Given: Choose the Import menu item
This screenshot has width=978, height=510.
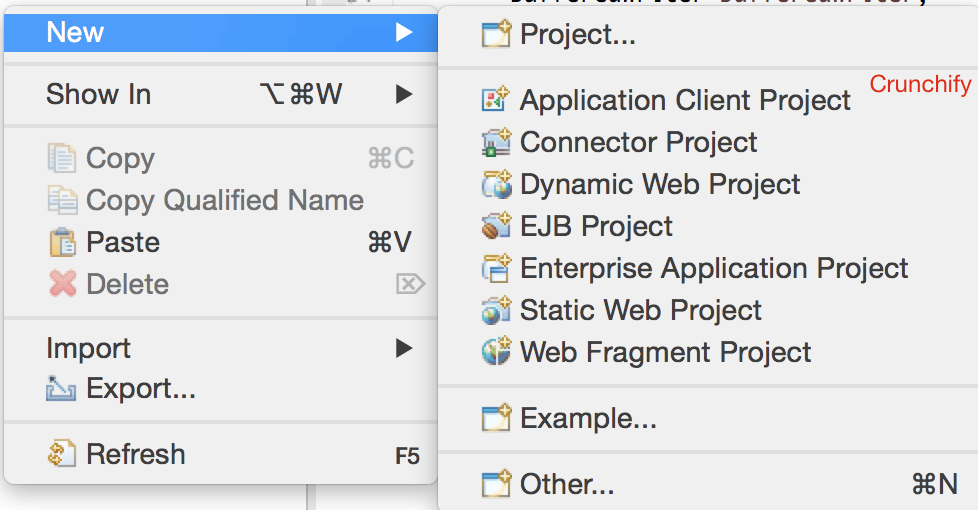Looking at the screenshot, I should 88,348.
